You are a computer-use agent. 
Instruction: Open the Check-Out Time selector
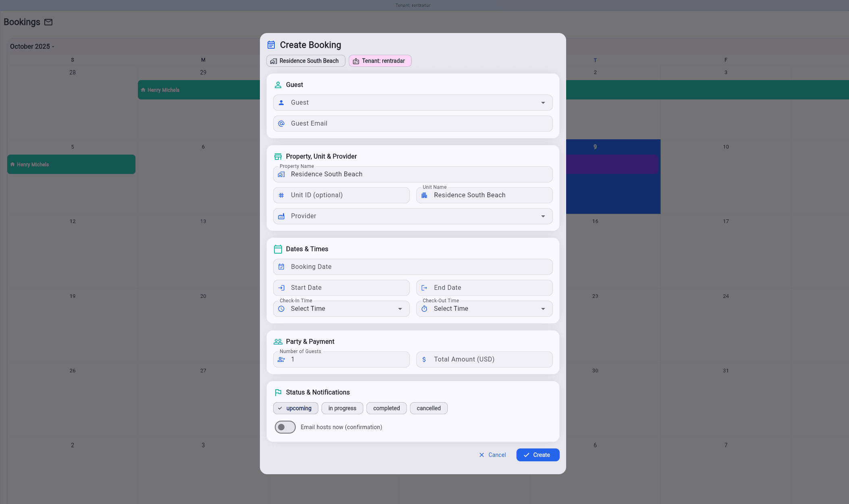[x=484, y=309]
